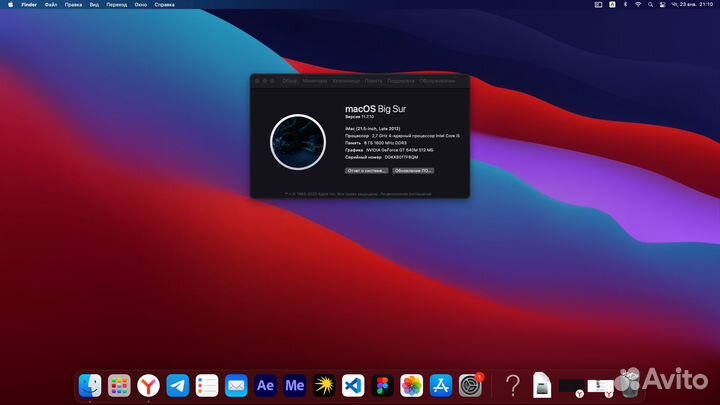Switch to the Мониторы tab
Image resolution: width=720 pixels, height=405 pixels.
pos(315,81)
